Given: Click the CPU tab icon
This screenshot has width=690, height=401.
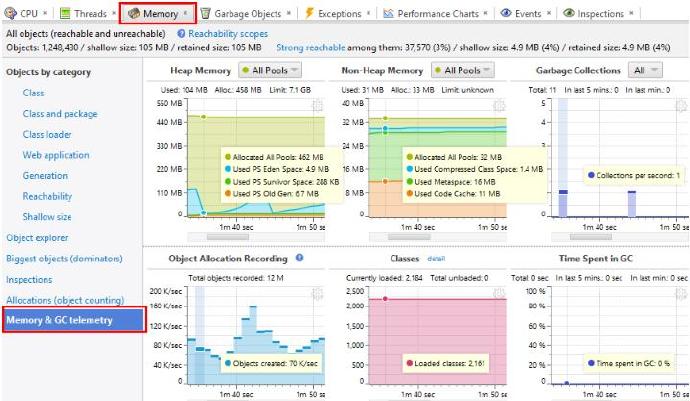Looking at the screenshot, I should click(x=10, y=13).
